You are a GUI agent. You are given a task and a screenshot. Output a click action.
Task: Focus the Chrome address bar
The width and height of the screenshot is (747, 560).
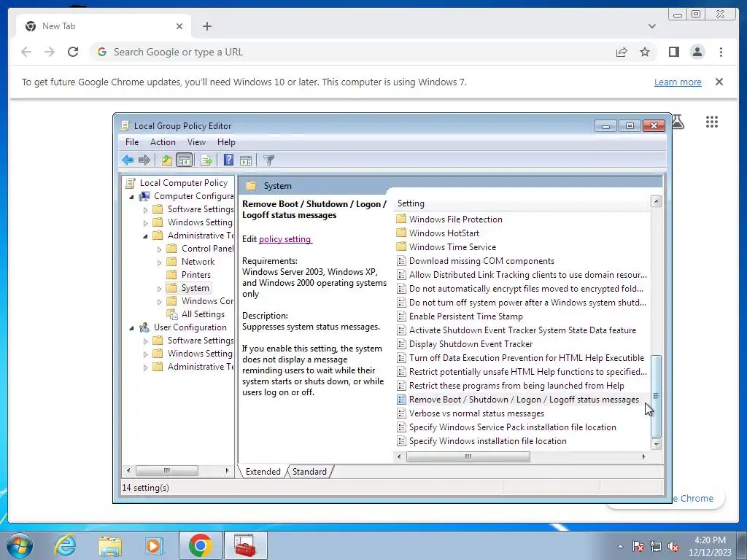click(x=352, y=52)
